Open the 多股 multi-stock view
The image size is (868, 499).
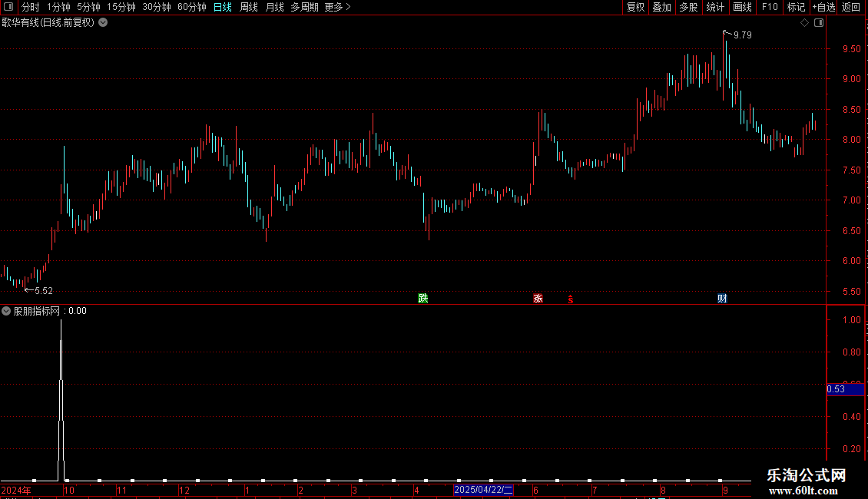pos(688,7)
